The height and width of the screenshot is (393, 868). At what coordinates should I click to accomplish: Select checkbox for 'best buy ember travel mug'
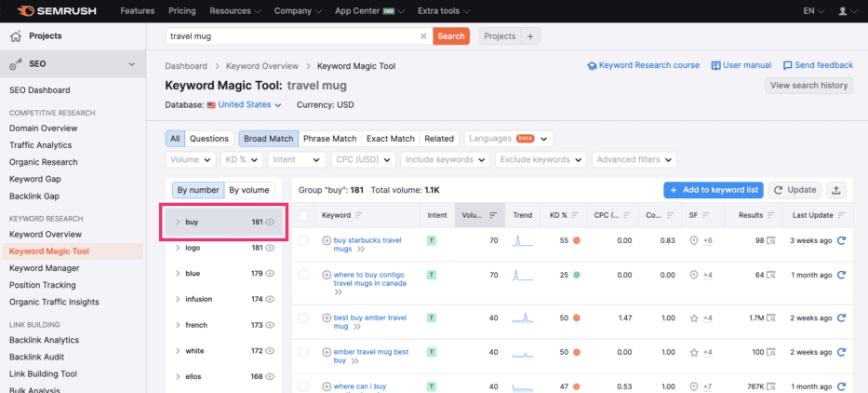(x=303, y=318)
